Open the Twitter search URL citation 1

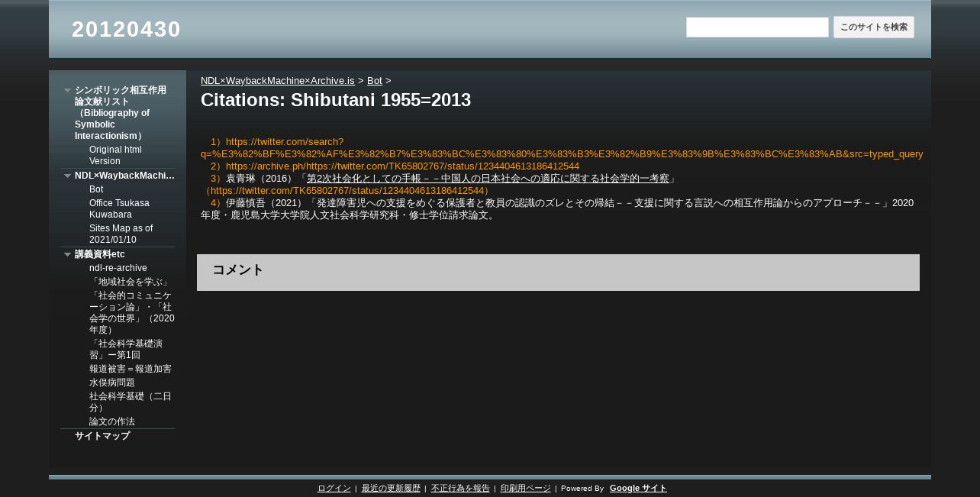point(562,148)
